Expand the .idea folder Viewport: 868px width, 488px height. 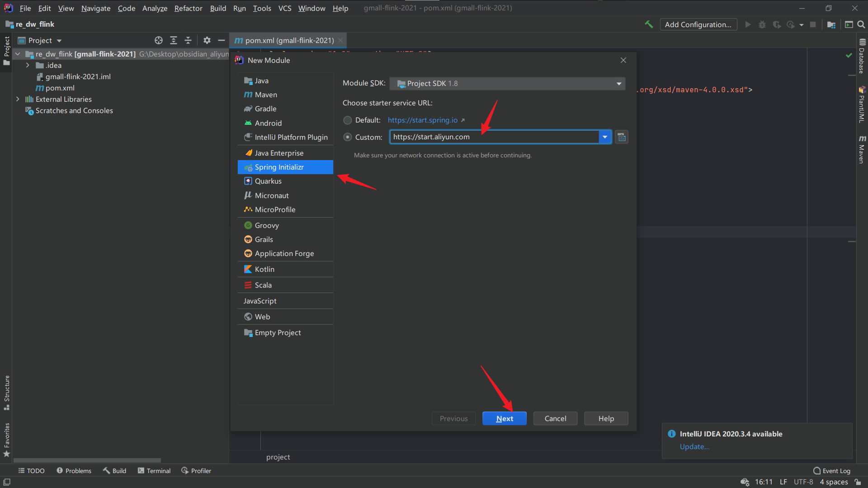(28, 65)
